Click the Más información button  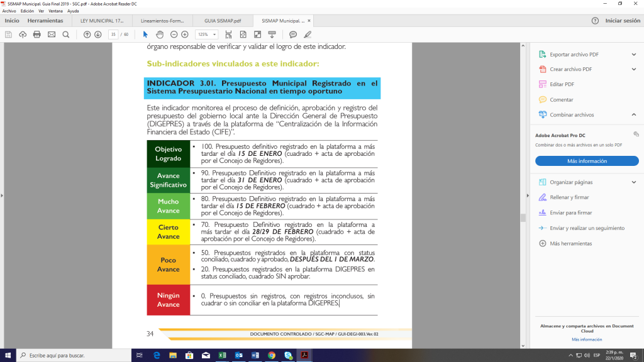586,161
